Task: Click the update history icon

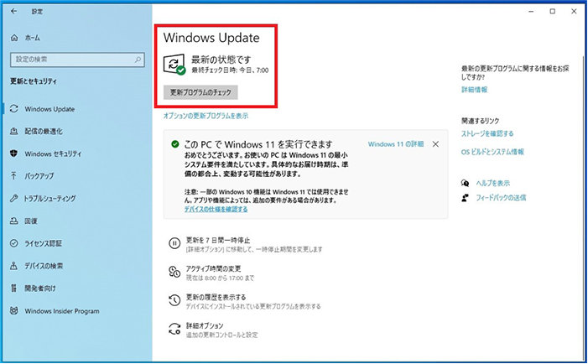Action: point(174,300)
